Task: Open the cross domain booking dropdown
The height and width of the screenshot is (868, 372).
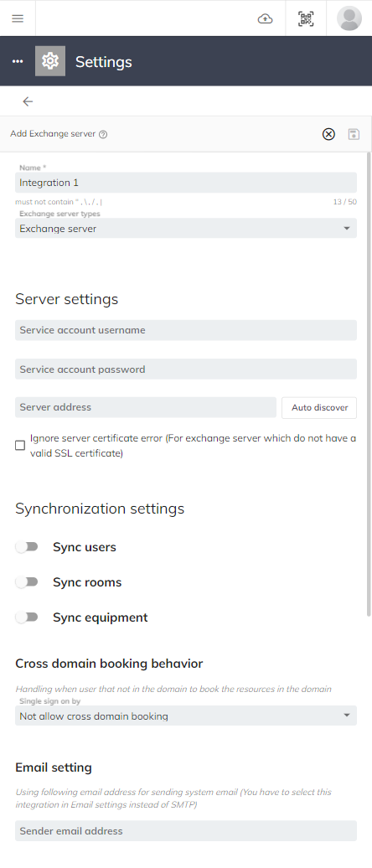Action: pyautogui.click(x=186, y=716)
